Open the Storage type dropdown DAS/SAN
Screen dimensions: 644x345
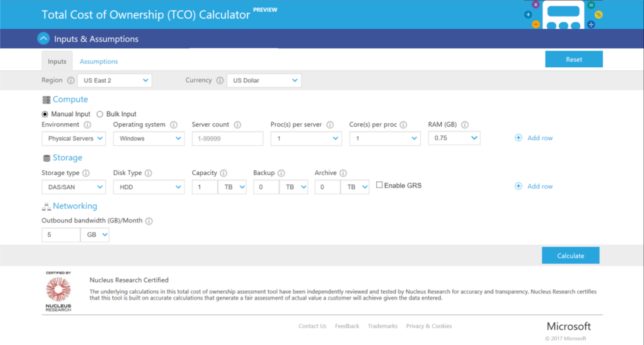point(74,187)
